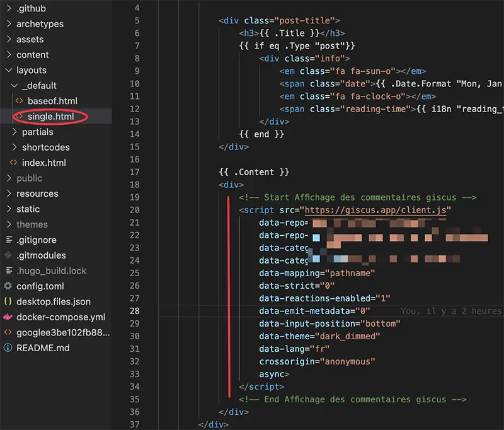Click HTML icon next to googlee3be102fb88 file
The image size is (504, 430).
[8, 332]
